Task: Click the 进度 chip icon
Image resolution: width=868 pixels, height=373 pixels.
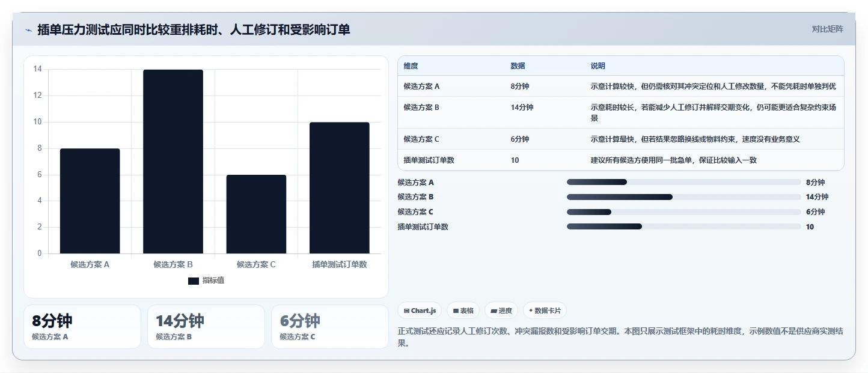Action: tap(494, 311)
